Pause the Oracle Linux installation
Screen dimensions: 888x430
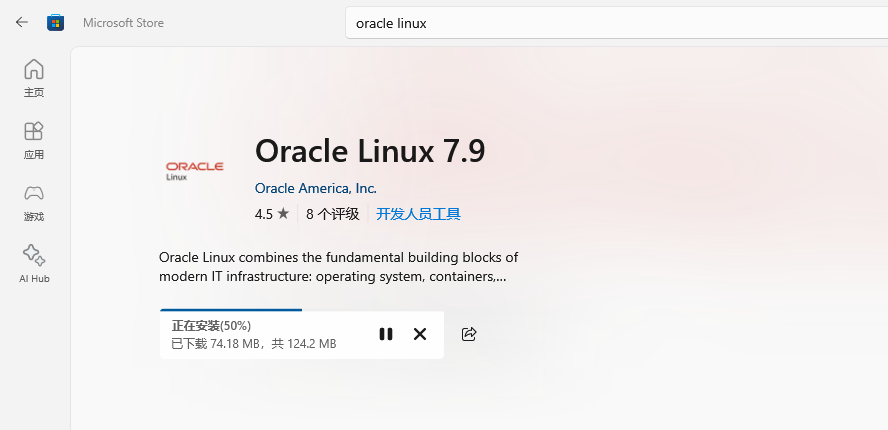pos(386,334)
